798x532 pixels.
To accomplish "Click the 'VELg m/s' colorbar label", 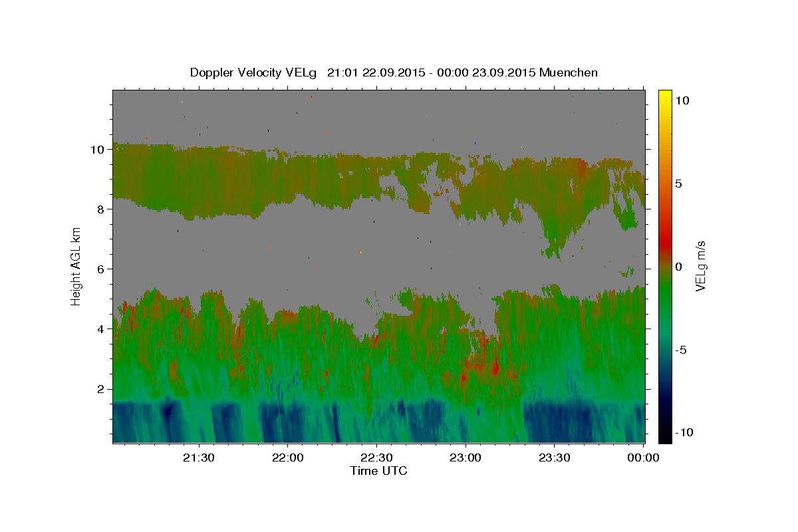I will pyautogui.click(x=700, y=266).
